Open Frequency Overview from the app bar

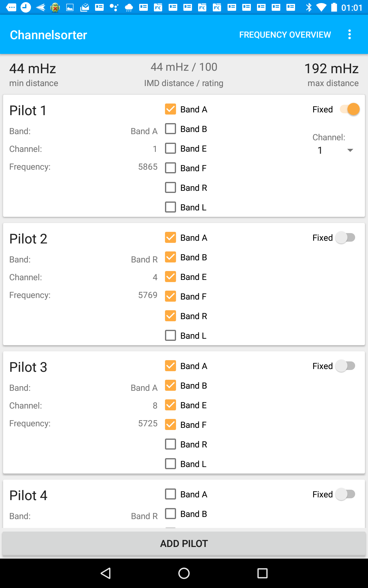(285, 35)
